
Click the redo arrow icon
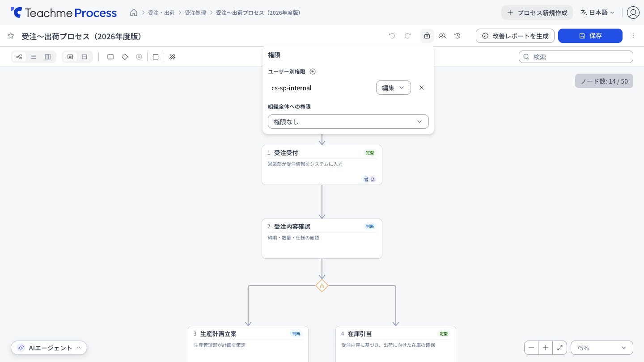pos(407,36)
